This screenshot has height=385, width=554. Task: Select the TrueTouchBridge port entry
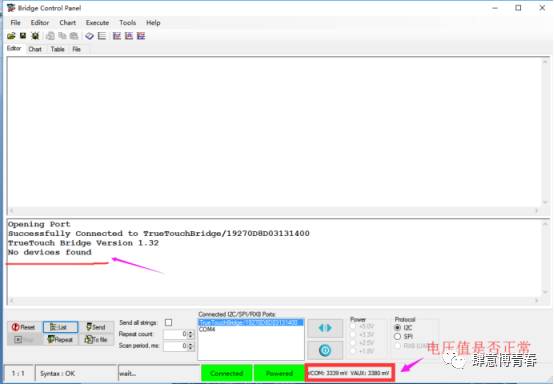pos(250,322)
